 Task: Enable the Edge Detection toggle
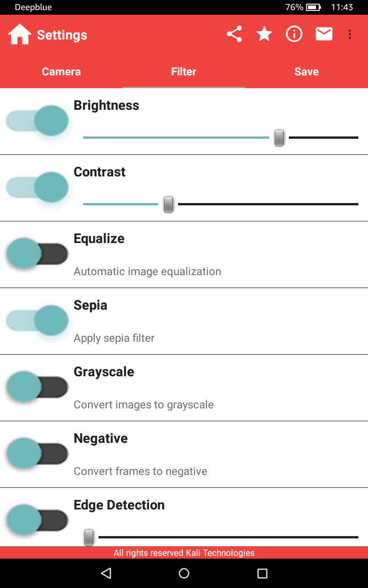click(x=37, y=520)
